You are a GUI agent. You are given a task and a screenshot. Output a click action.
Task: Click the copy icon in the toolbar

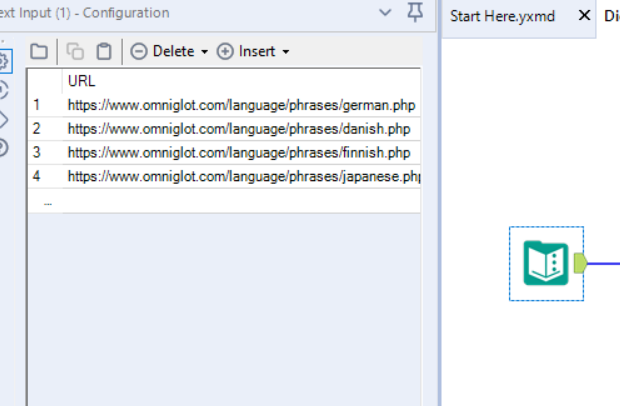(75, 51)
